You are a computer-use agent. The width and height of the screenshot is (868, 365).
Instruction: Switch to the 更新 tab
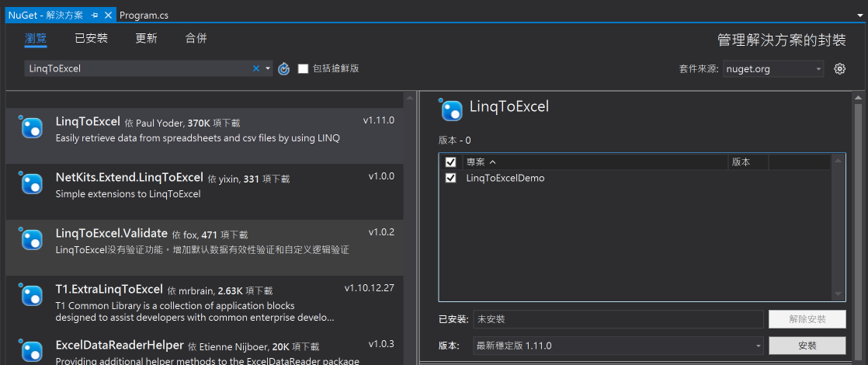[x=147, y=38]
